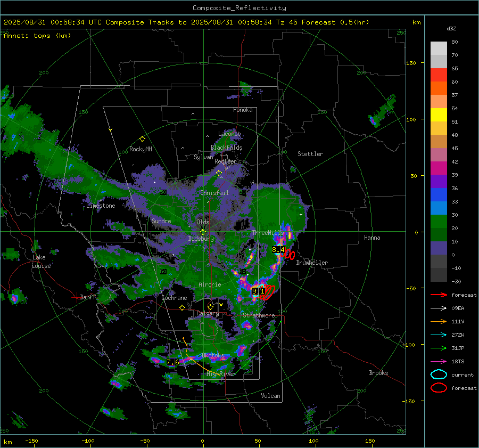
Task: Click red forecast ellipses beside Drumheller
Action: pyautogui.click(x=290, y=255)
